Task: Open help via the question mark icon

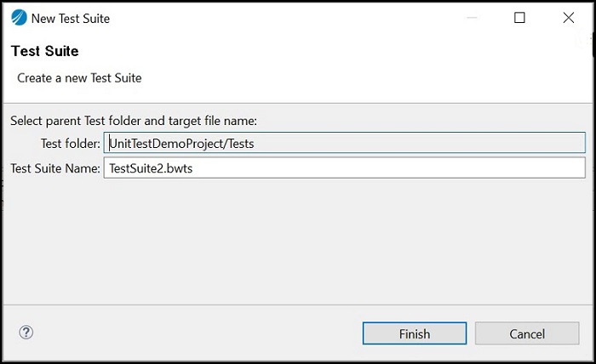Action: (26, 333)
